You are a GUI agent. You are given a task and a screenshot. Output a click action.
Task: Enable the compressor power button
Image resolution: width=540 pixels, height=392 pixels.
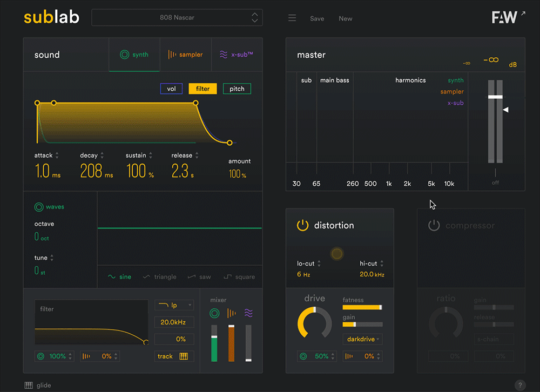click(x=434, y=225)
